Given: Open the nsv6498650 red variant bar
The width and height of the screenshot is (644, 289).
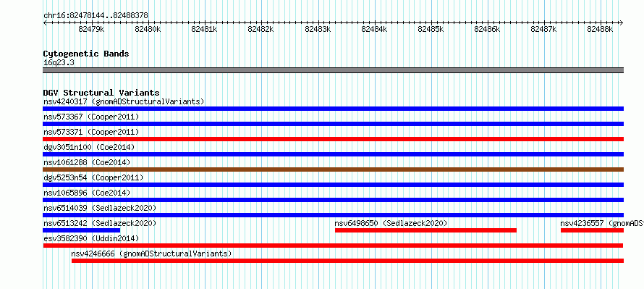Looking at the screenshot, I should pos(425,230).
